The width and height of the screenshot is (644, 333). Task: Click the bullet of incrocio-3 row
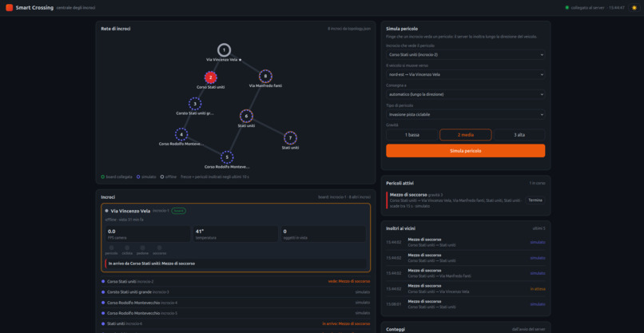click(103, 292)
